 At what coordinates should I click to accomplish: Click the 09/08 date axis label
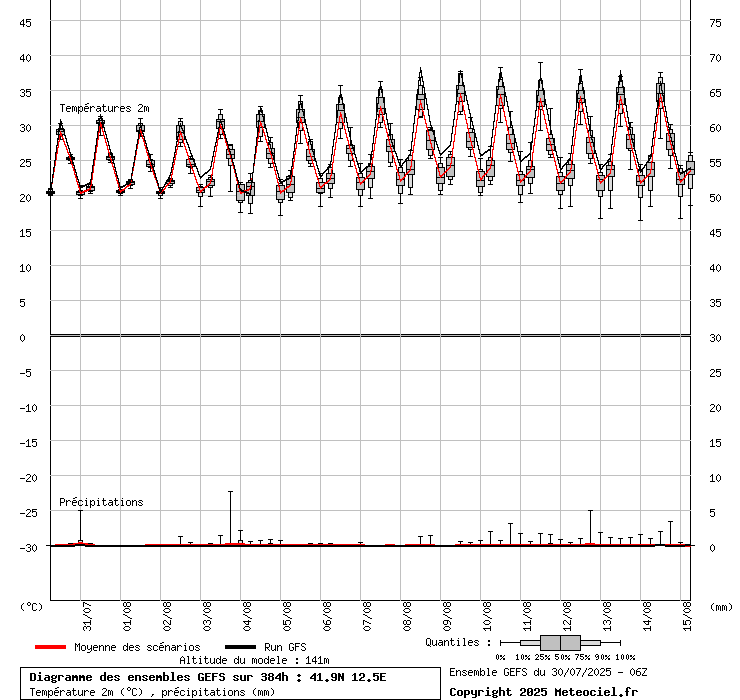click(x=447, y=616)
